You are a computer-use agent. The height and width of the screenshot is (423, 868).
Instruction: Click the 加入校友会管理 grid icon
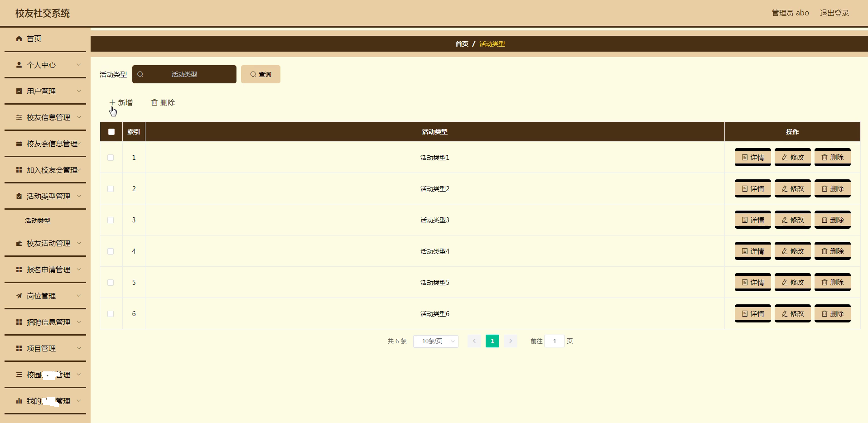(x=19, y=170)
